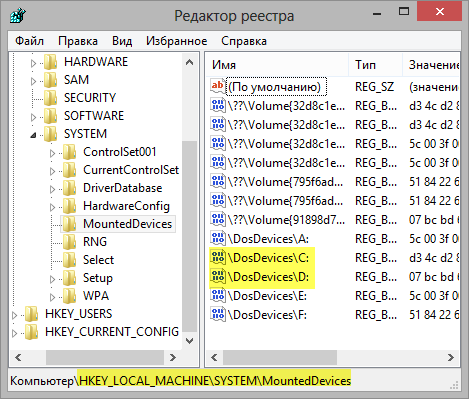Expand the HKEY_USERS hive
The image size is (469, 399).
[x=14, y=315]
